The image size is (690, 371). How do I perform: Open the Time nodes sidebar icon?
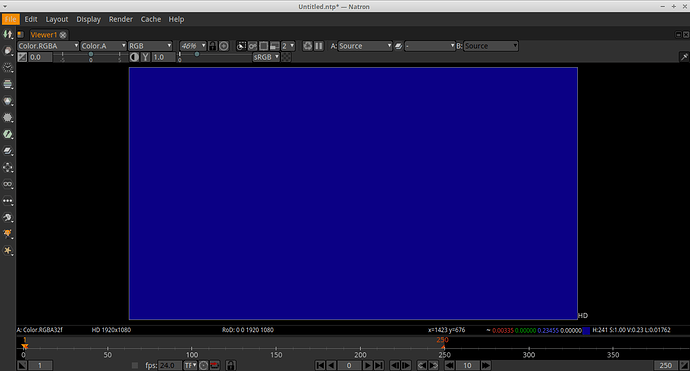[8, 67]
